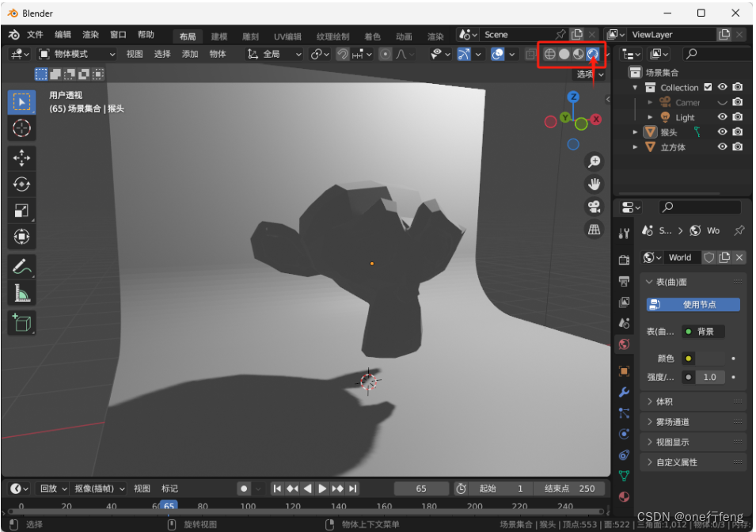Screen dimensions: 756x532
Task: Switch to solid viewport shading
Action: point(564,54)
